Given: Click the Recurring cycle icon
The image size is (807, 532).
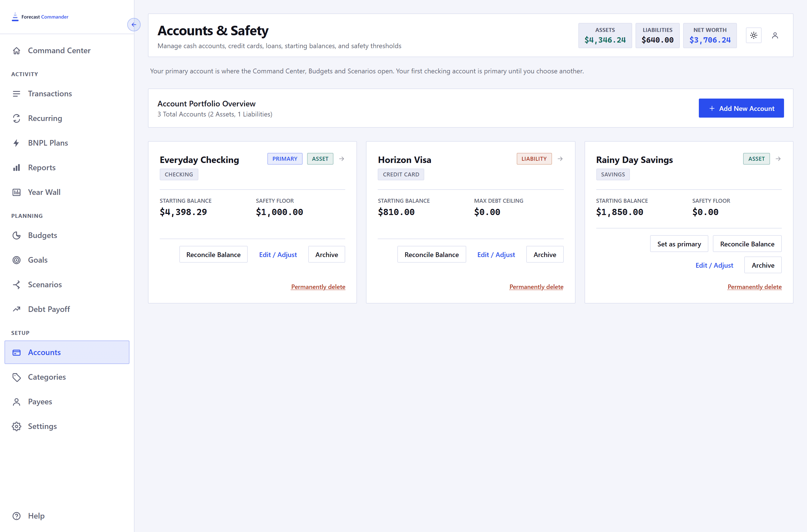Looking at the screenshot, I should [x=16, y=118].
